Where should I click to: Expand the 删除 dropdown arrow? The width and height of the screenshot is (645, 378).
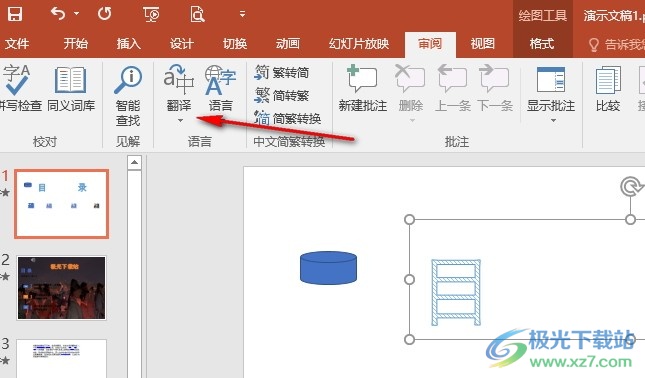click(x=412, y=121)
